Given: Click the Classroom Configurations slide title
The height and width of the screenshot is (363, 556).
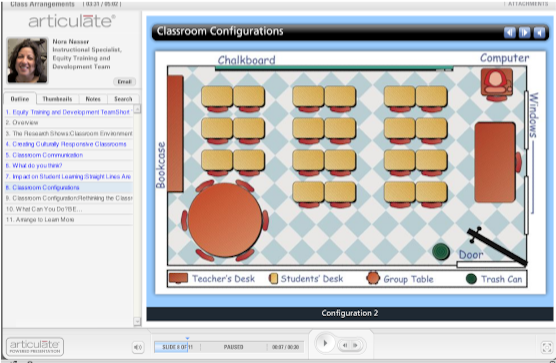Looking at the screenshot, I should click(x=220, y=32).
